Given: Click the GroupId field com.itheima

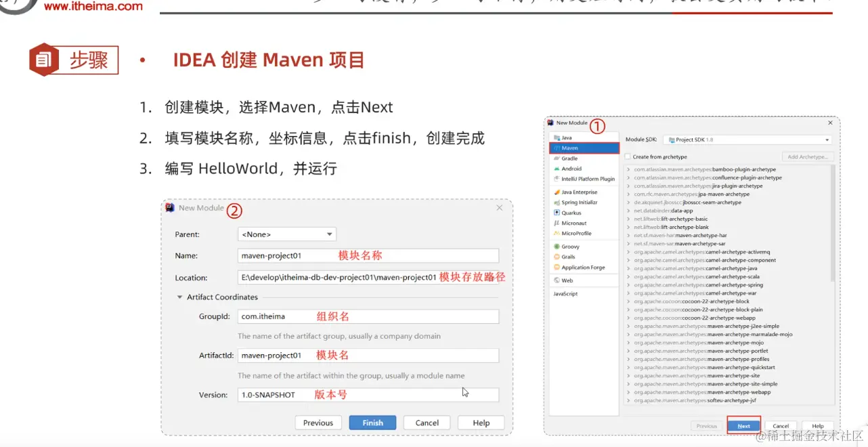Looking at the screenshot, I should 368,316.
